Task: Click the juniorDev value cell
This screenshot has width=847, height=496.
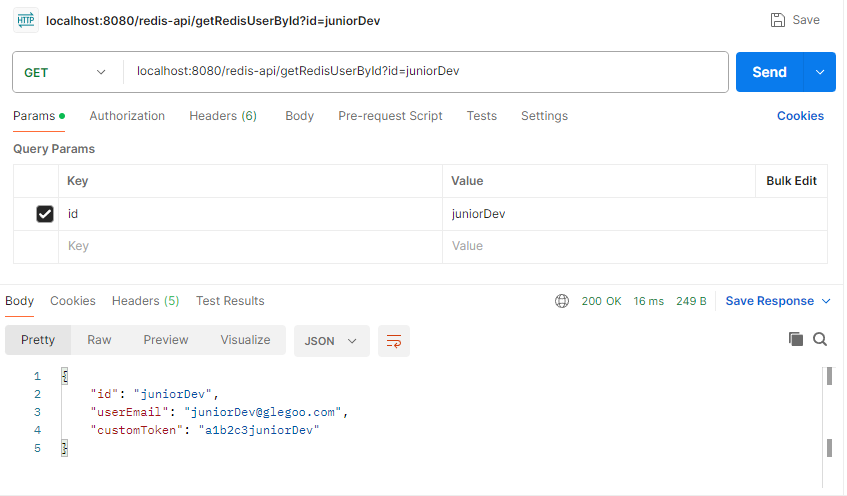Action: tap(635, 214)
